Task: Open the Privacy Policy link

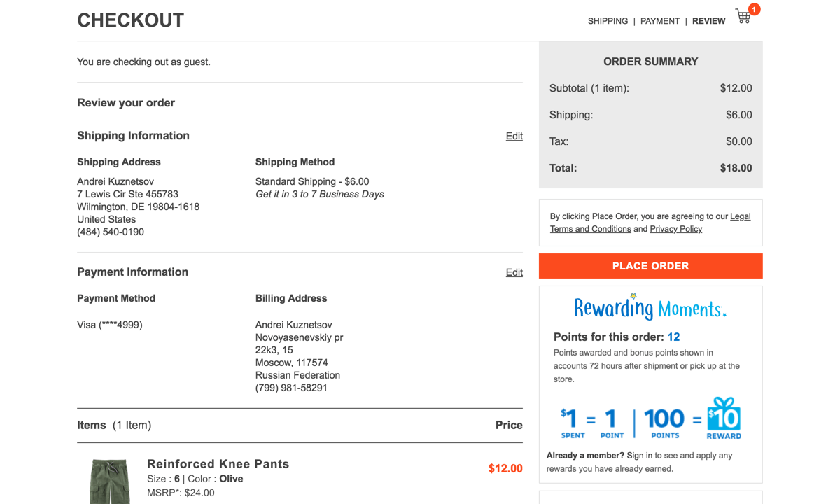Action: pos(675,229)
